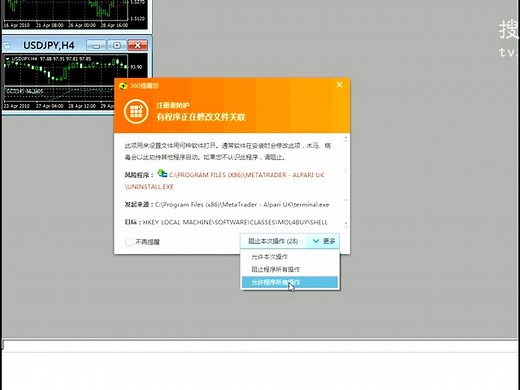Close the USDJPY,H4 chart window
The image size is (520, 390).
click(x=137, y=45)
